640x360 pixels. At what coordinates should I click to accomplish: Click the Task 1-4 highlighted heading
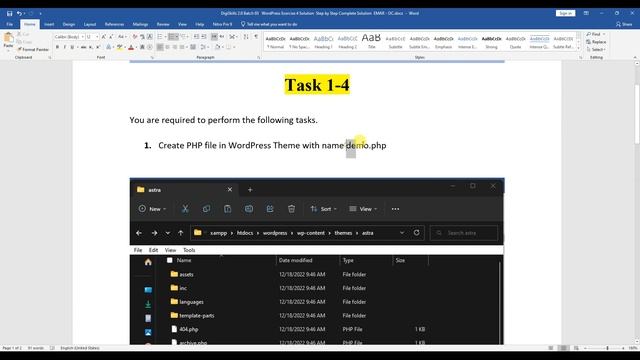pos(317,84)
